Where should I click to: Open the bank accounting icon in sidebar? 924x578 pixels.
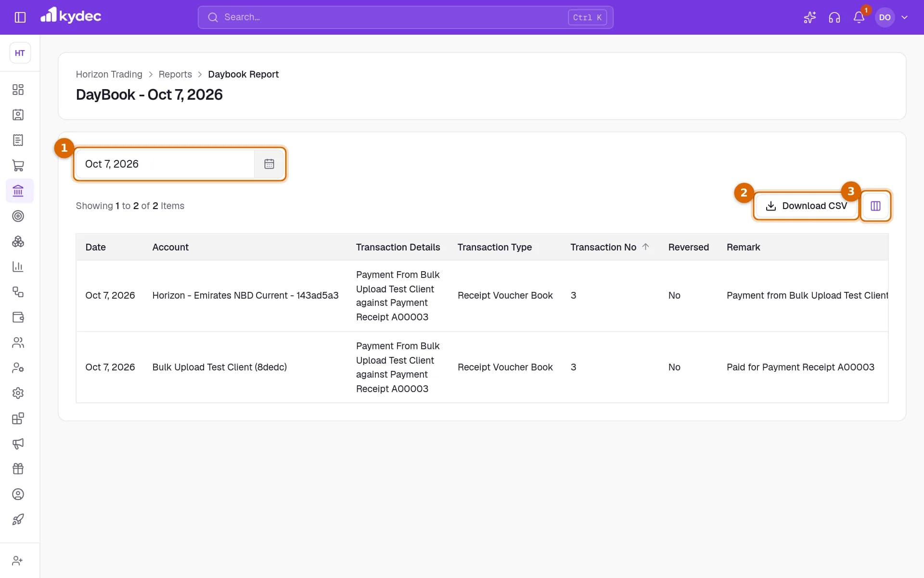point(18,191)
